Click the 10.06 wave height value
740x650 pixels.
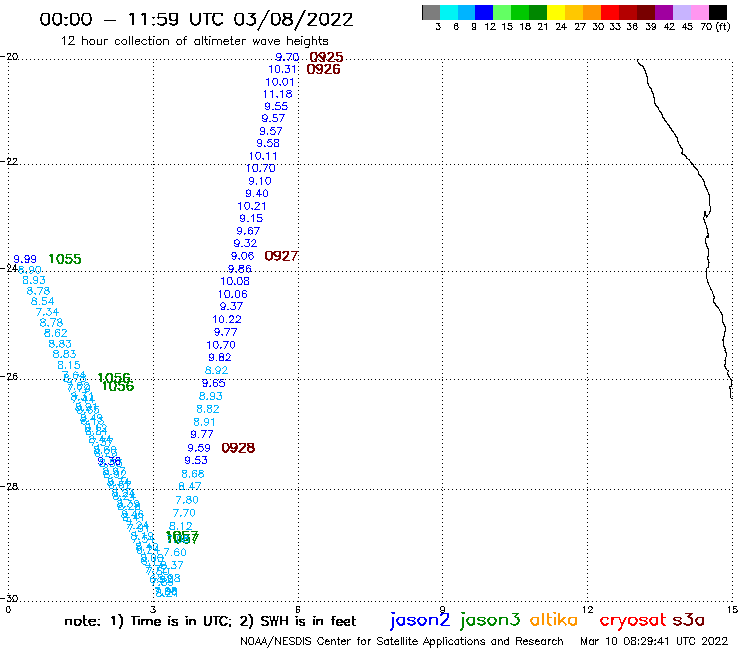click(233, 294)
